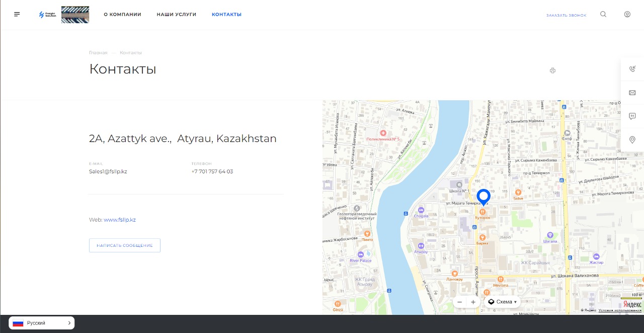644x333 pixels.
Task: Zoom out the map with minus button
Action: pos(459,302)
